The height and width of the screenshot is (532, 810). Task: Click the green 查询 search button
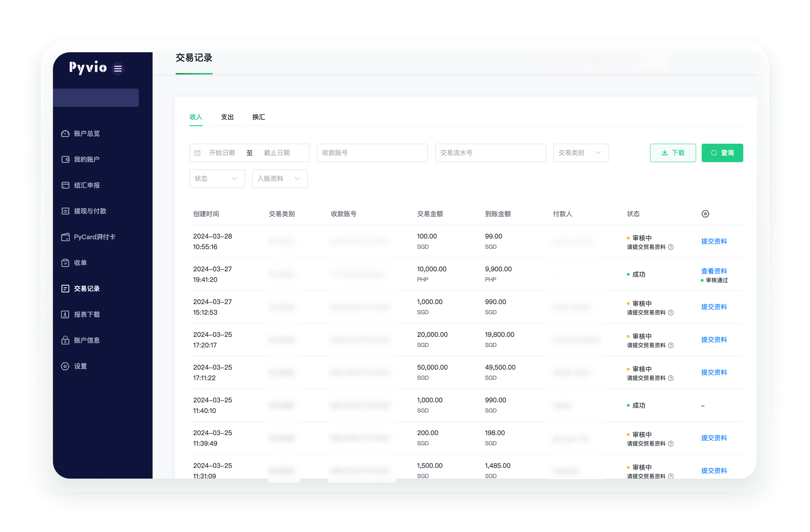coord(722,153)
